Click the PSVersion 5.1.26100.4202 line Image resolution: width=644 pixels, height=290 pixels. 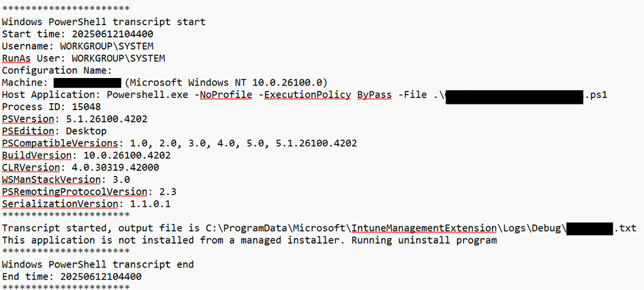75,119
